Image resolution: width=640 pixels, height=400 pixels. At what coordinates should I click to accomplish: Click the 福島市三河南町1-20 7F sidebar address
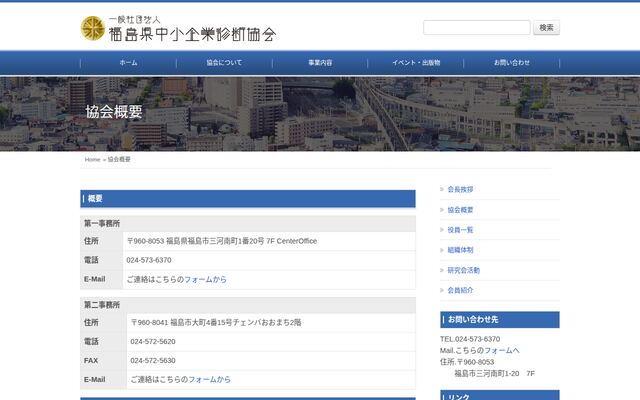[x=494, y=373]
